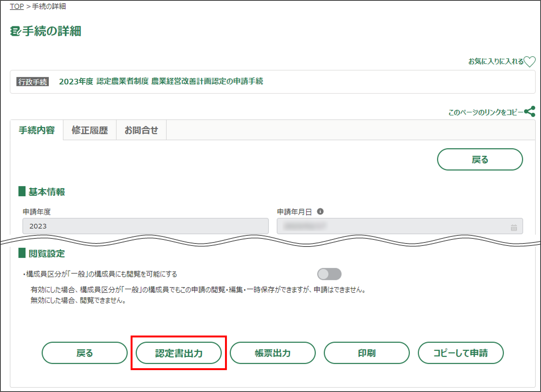541x392 pixels.
Task: Click TOP breadcrumb link
Action: (x=17, y=6)
